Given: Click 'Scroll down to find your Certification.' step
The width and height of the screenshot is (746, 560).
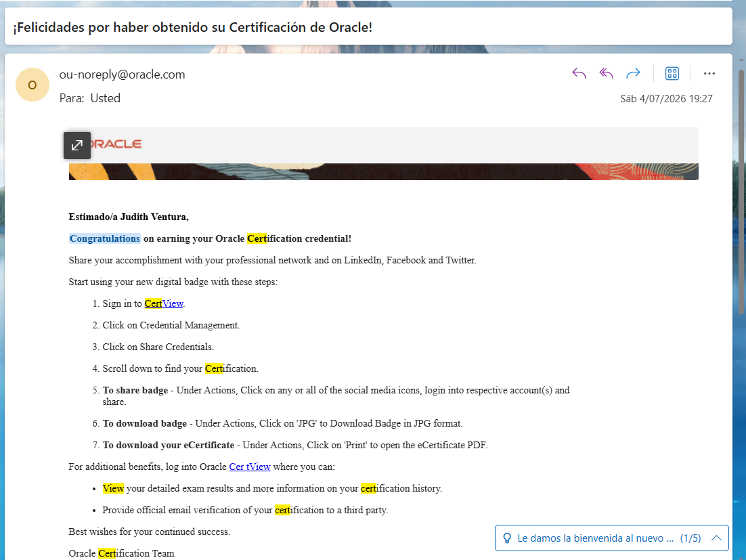Looking at the screenshot, I should pyautogui.click(x=180, y=369).
